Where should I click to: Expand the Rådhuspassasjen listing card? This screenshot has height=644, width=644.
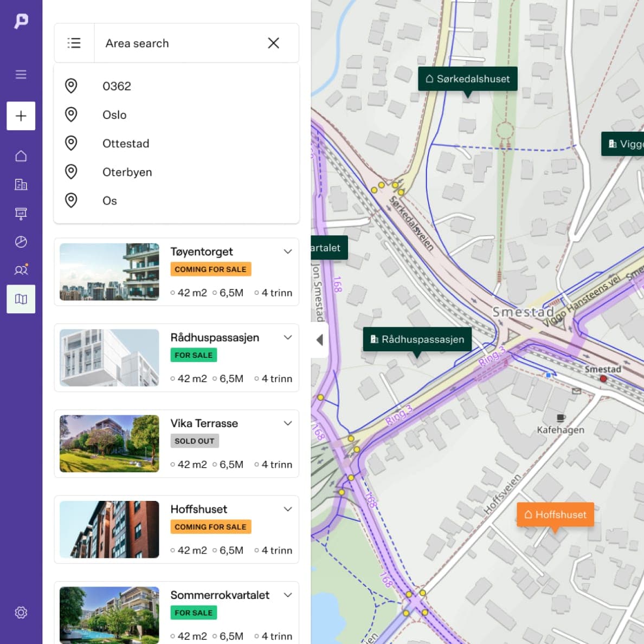pyautogui.click(x=288, y=337)
